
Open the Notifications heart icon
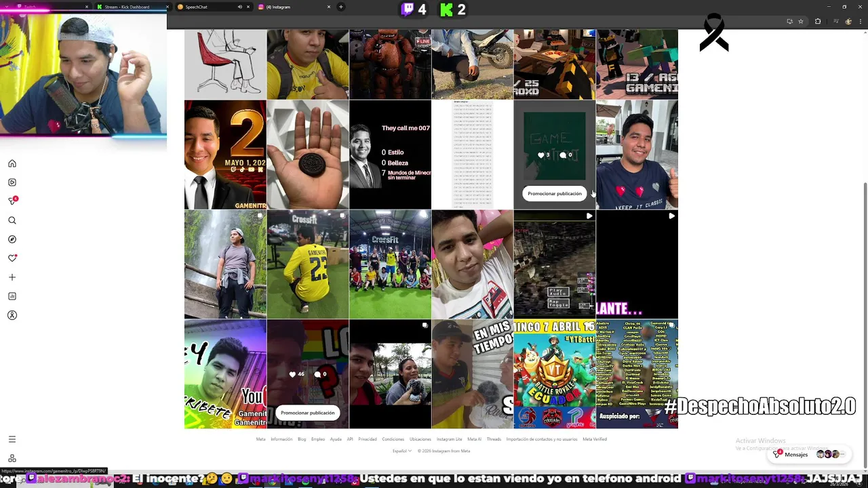point(12,258)
